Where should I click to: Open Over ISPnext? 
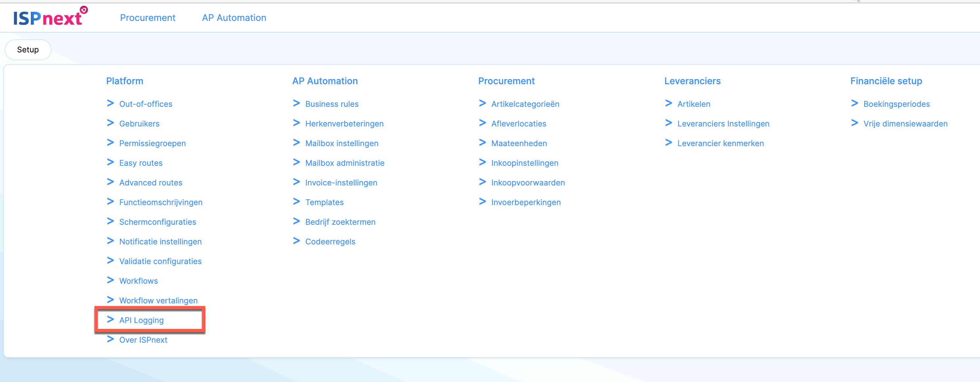coord(143,340)
